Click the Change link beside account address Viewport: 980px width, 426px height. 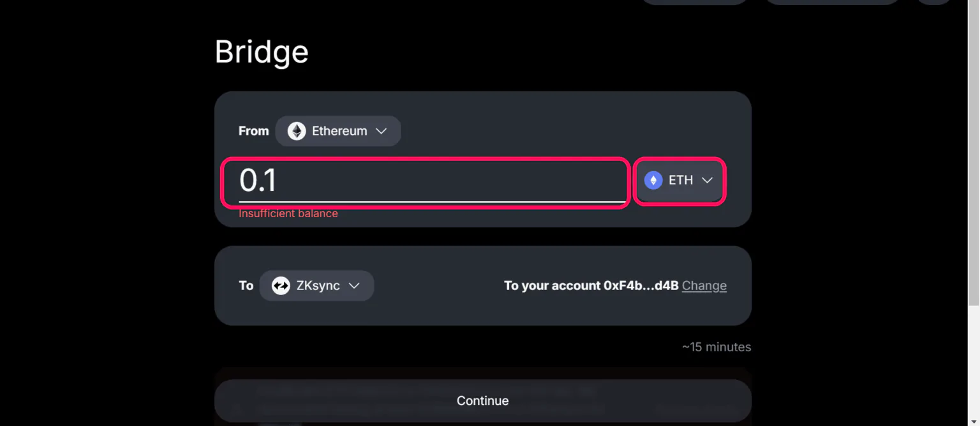[704, 285]
